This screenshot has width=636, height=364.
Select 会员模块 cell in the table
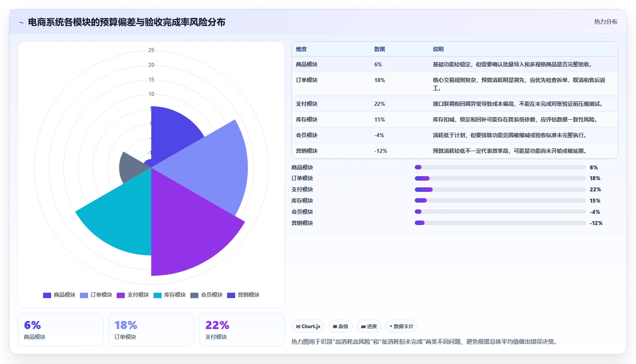click(x=307, y=135)
